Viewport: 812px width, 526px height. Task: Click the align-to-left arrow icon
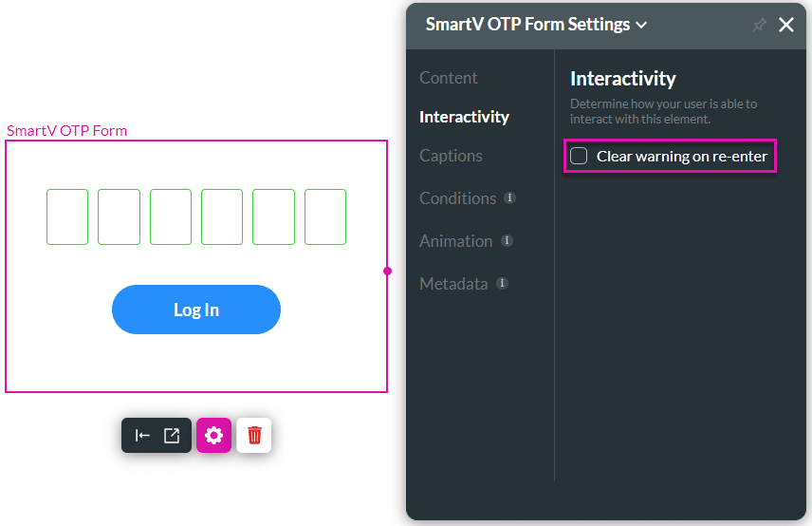tap(142, 435)
